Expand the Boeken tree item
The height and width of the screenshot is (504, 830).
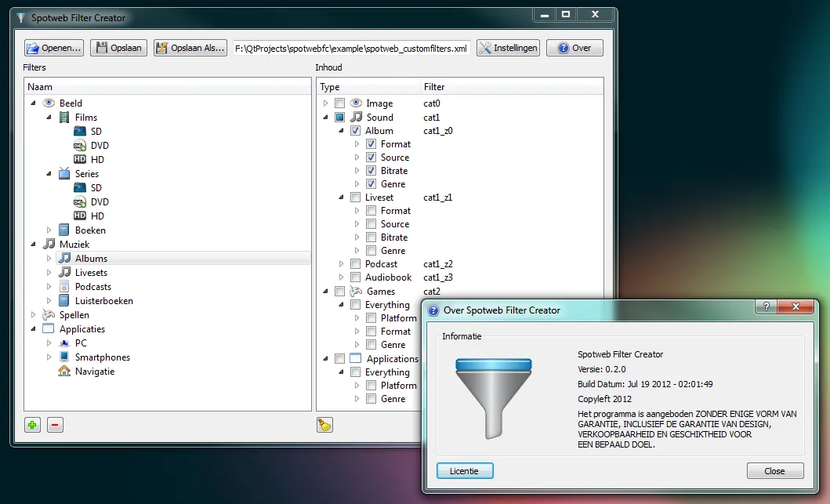coord(49,230)
